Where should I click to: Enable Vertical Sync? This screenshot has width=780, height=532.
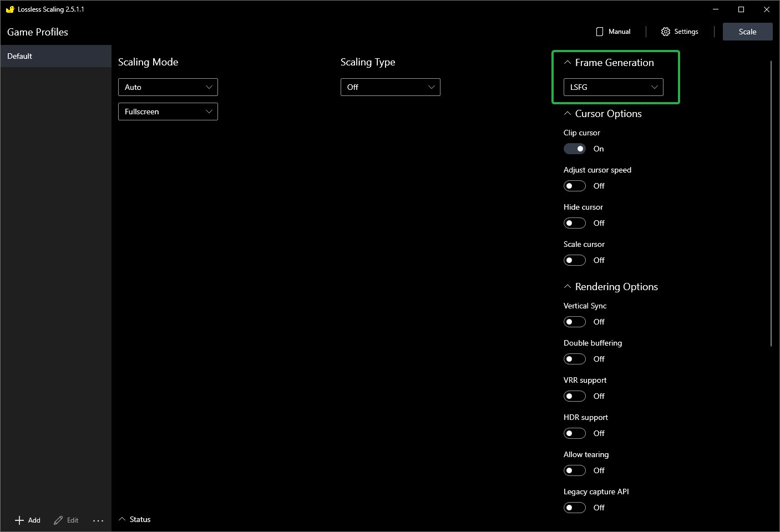pos(574,322)
